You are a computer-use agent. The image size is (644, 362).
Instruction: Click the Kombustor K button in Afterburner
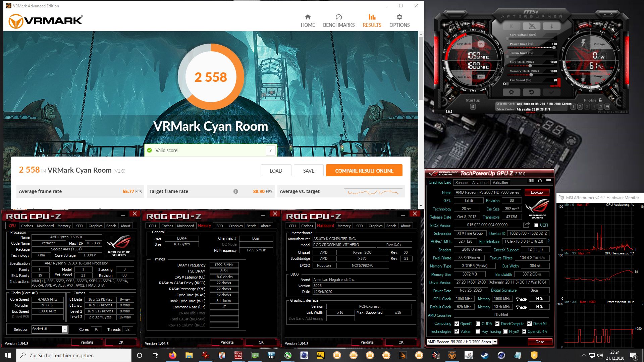point(512,26)
